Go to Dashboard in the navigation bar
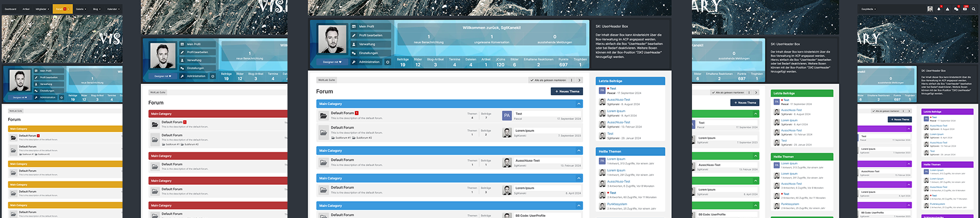 pyautogui.click(x=10, y=9)
